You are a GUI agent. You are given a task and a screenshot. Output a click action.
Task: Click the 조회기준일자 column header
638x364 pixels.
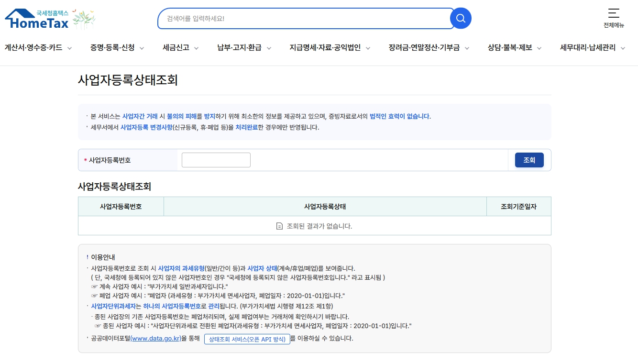519,207
